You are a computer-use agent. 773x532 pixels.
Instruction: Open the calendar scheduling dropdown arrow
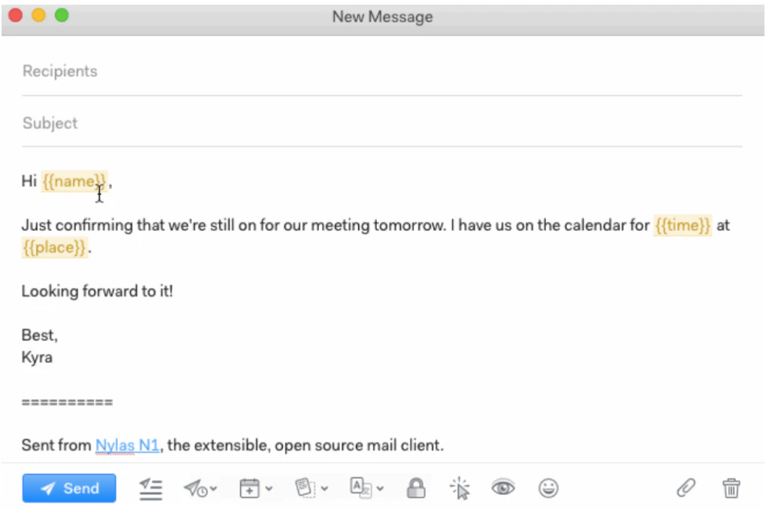coord(267,489)
